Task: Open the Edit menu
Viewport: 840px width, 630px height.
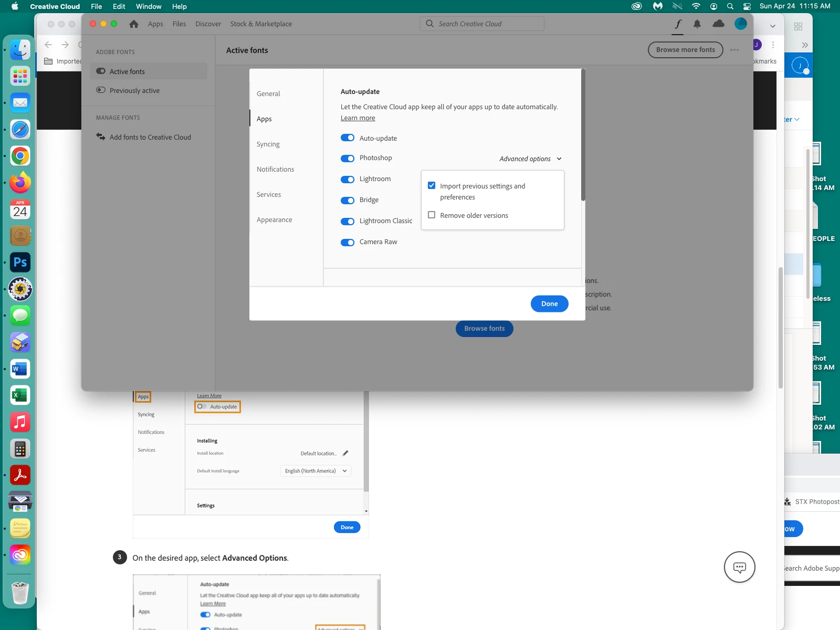Action: coord(119,6)
